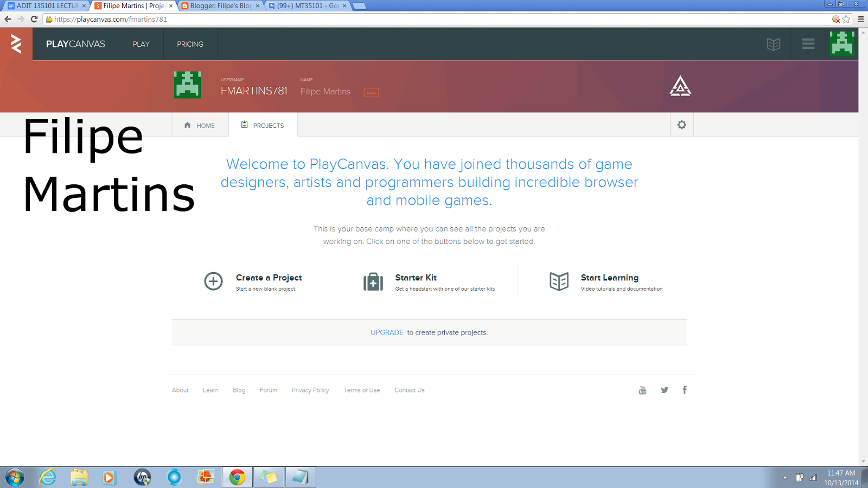Select the PROJECTS tab
The height and width of the screenshot is (488, 868).
[263, 125]
